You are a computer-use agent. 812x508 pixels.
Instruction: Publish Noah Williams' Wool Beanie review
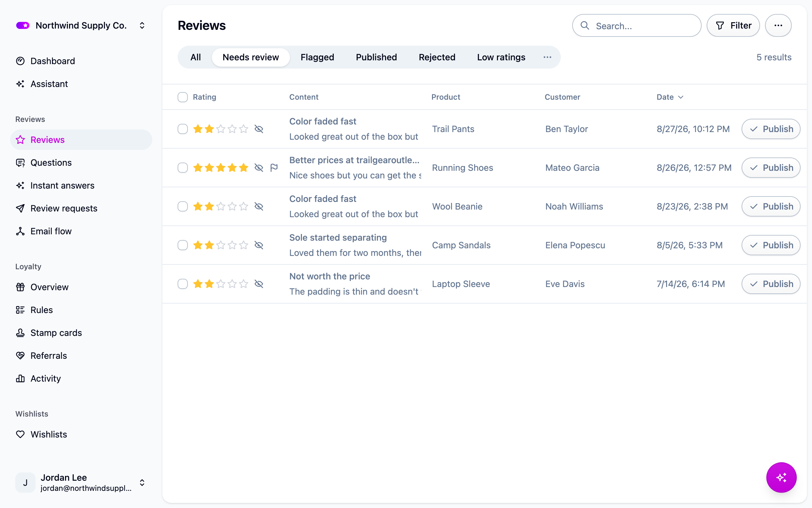pyautogui.click(x=771, y=206)
